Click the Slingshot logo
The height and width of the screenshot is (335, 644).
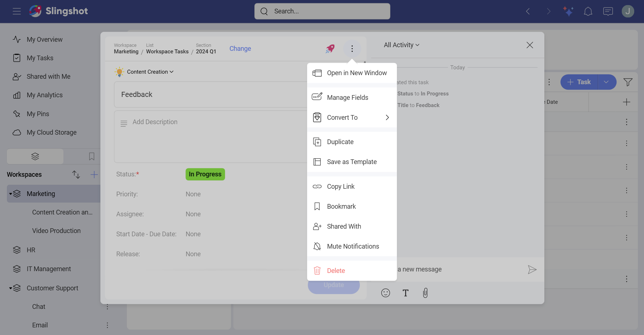pos(58,11)
